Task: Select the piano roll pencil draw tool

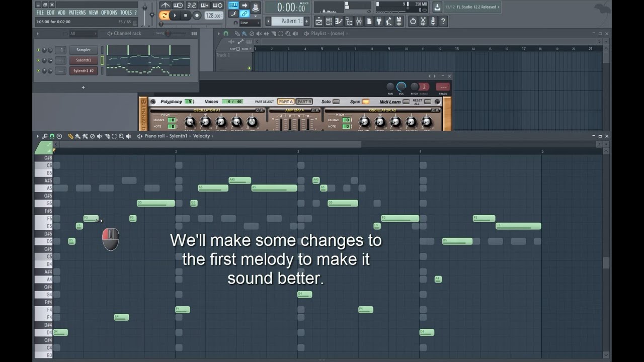Action: click(x=70, y=136)
